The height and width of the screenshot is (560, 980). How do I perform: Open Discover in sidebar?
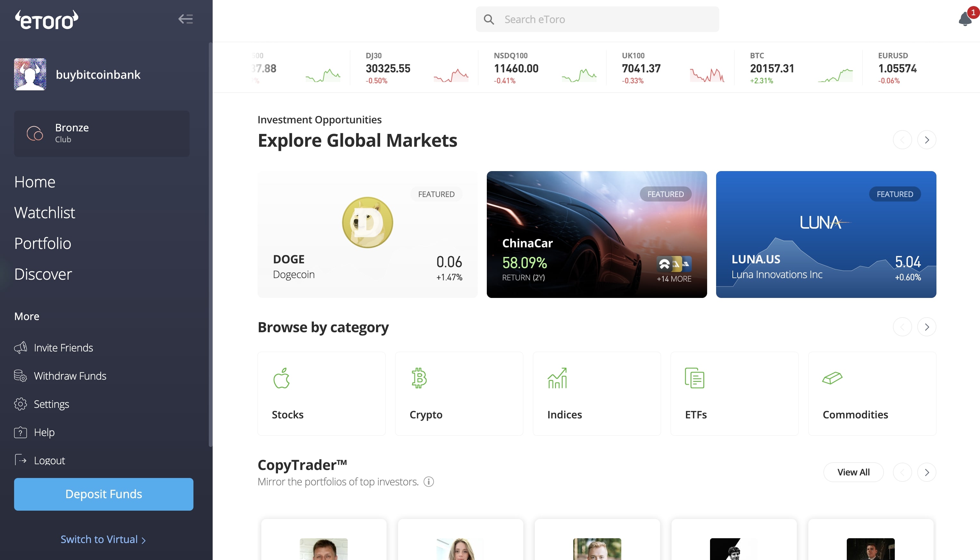tap(43, 274)
